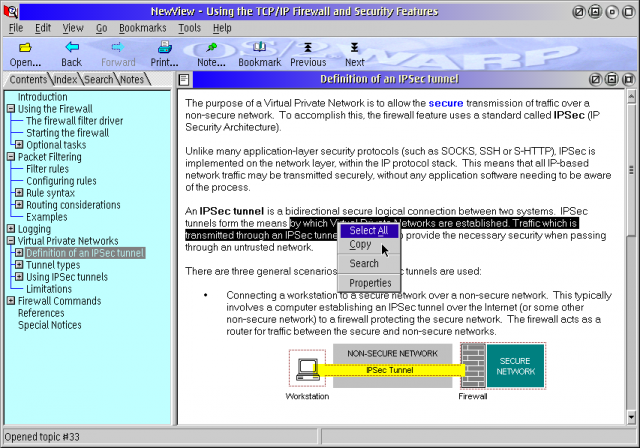Expand the Rule syntax tree node

coord(19,193)
